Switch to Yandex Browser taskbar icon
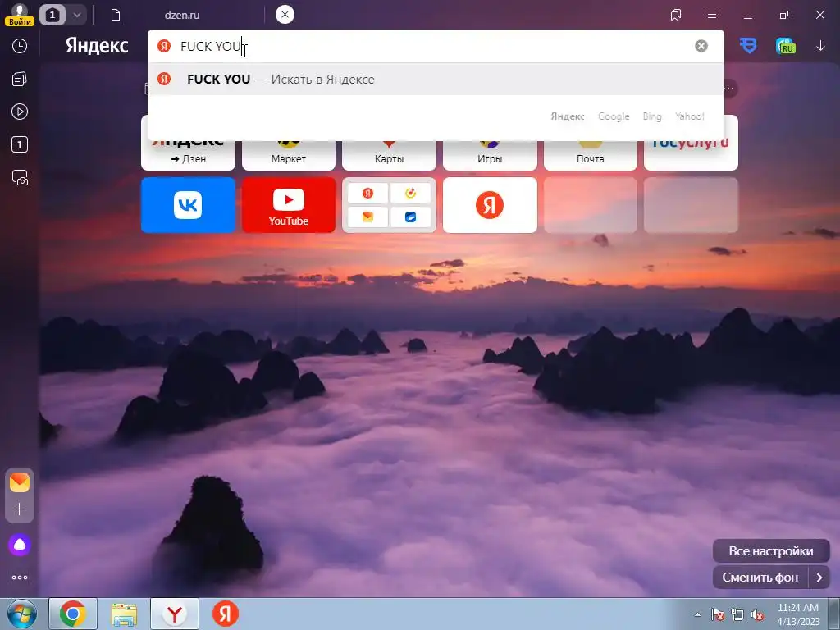Image resolution: width=840 pixels, height=630 pixels. coord(175,614)
